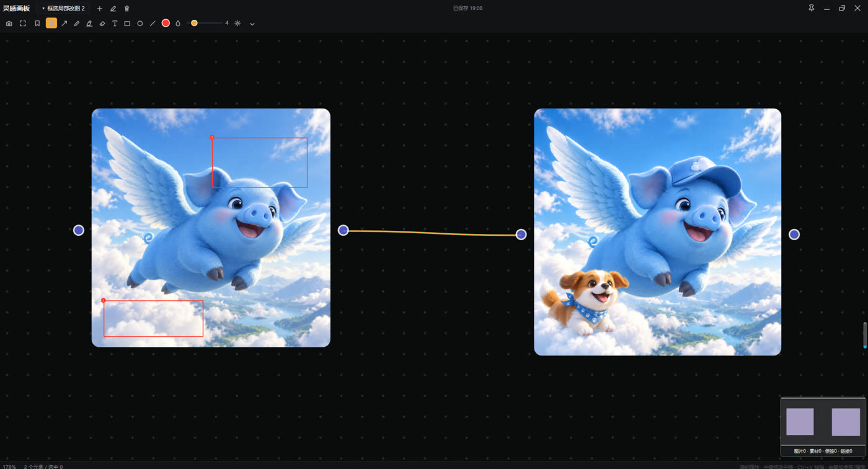Click the 178% zoom level in status bar

click(x=9, y=467)
